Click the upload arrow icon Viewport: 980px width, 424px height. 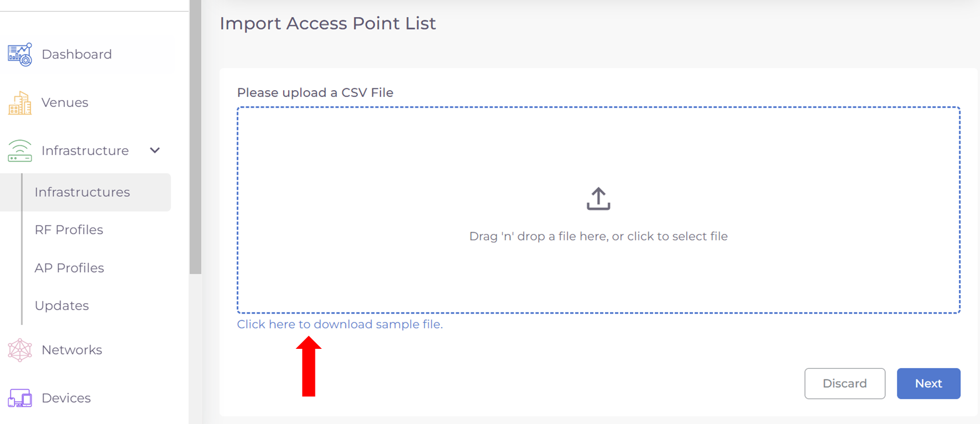(598, 199)
